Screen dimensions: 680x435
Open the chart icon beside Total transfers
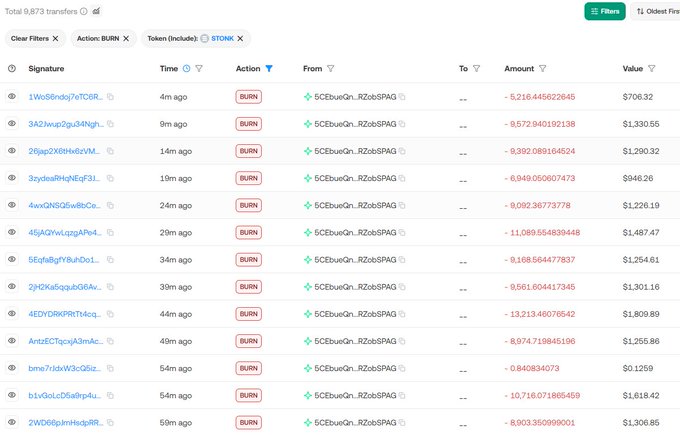96,11
